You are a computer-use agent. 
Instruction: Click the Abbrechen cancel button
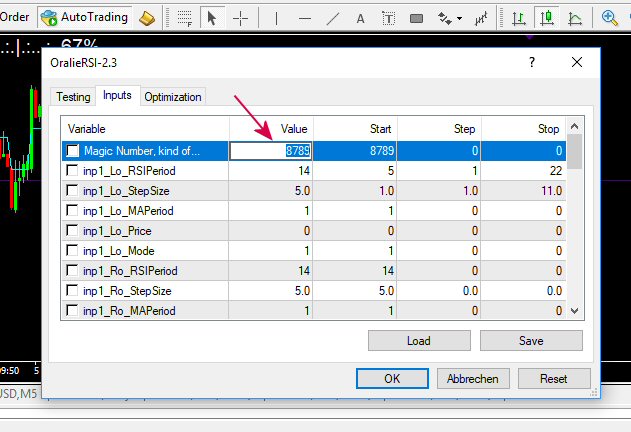(473, 379)
